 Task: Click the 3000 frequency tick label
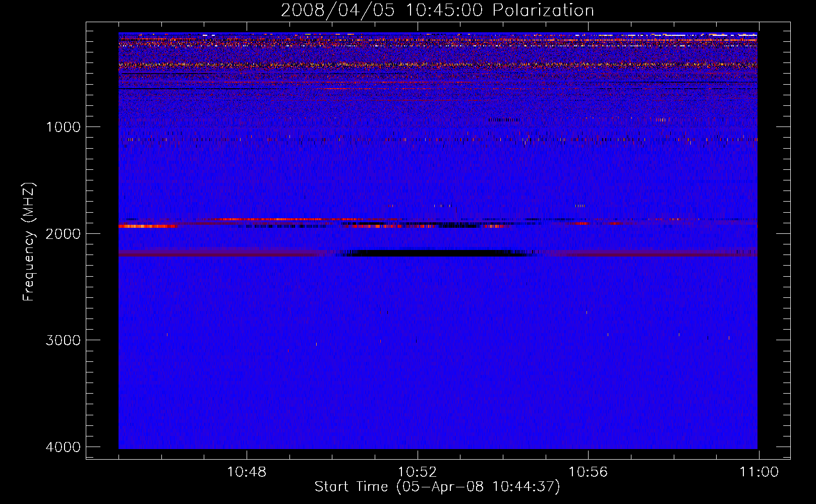63,340
